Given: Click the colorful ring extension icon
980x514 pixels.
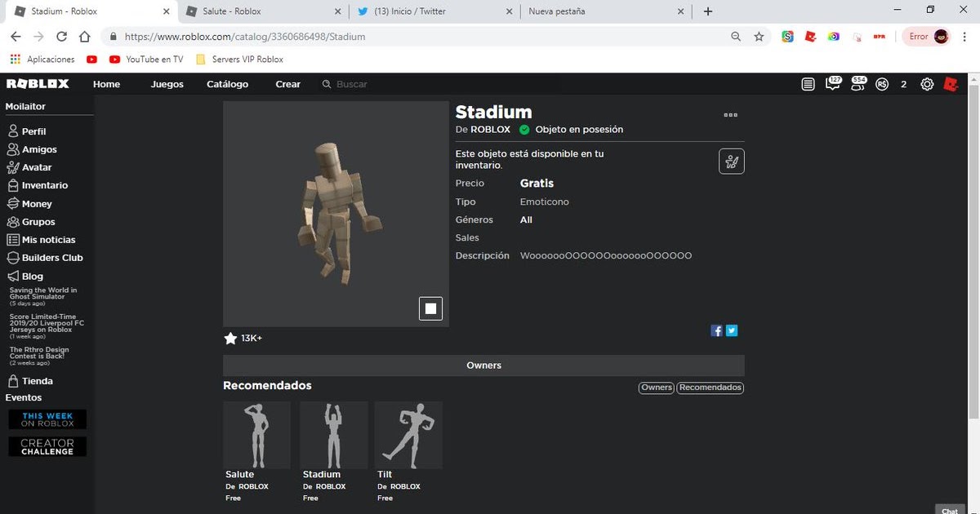Looking at the screenshot, I should (x=833, y=37).
